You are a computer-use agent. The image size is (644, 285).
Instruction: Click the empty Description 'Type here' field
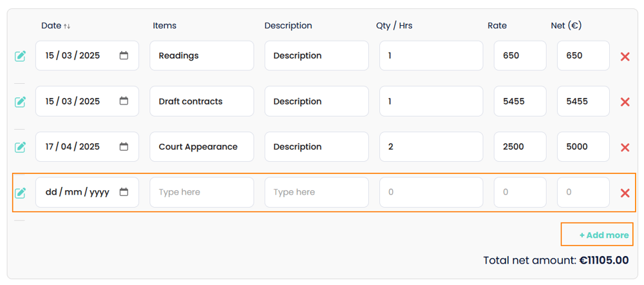click(316, 192)
